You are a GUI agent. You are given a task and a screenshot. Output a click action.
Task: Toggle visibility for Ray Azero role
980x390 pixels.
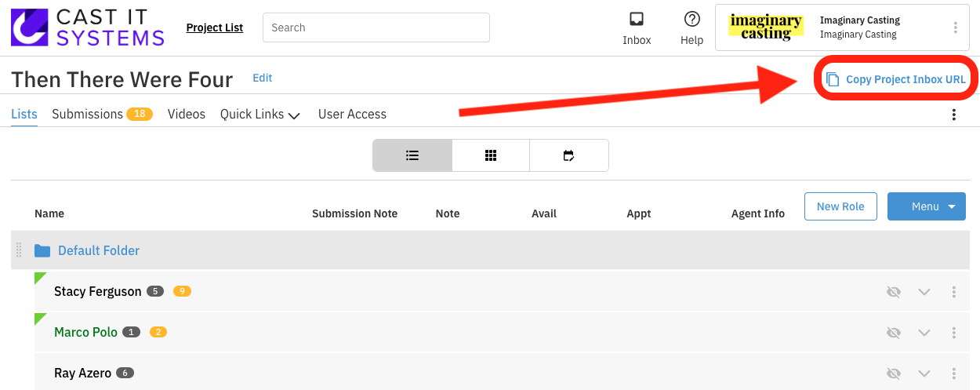click(893, 374)
